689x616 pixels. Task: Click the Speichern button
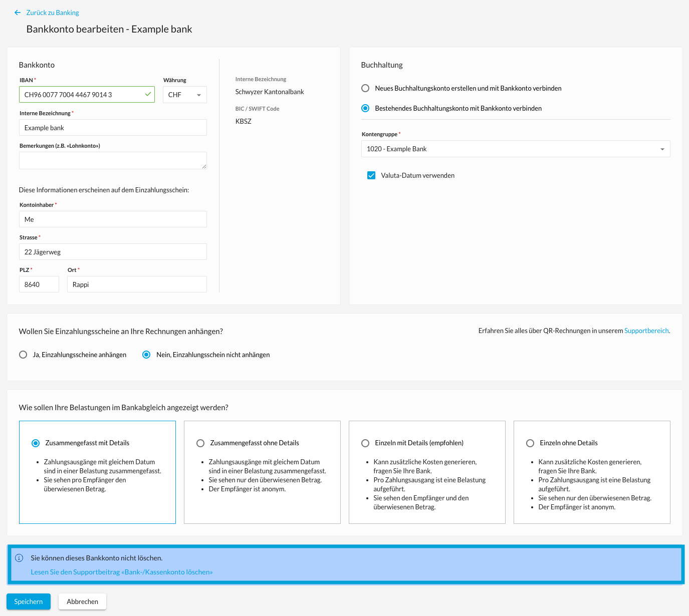29,601
